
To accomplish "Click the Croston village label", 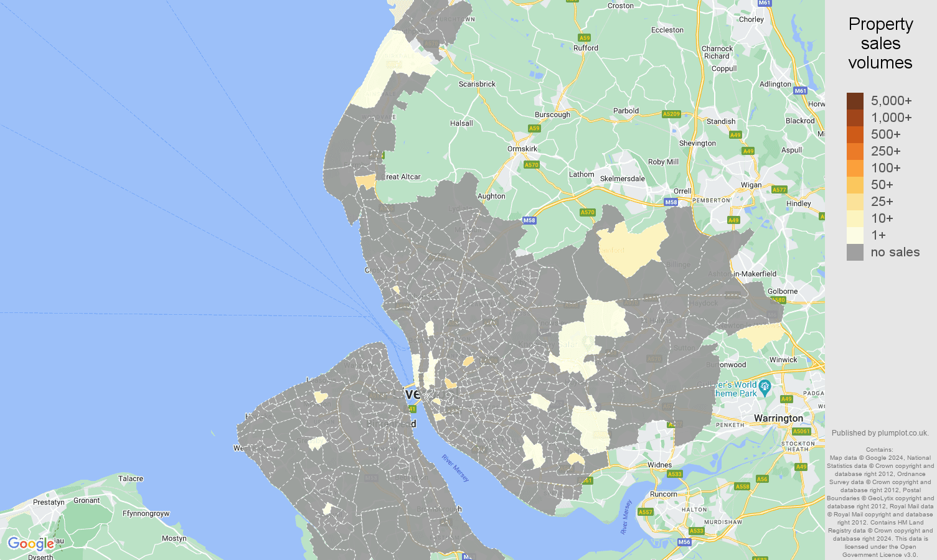I will click(621, 6).
